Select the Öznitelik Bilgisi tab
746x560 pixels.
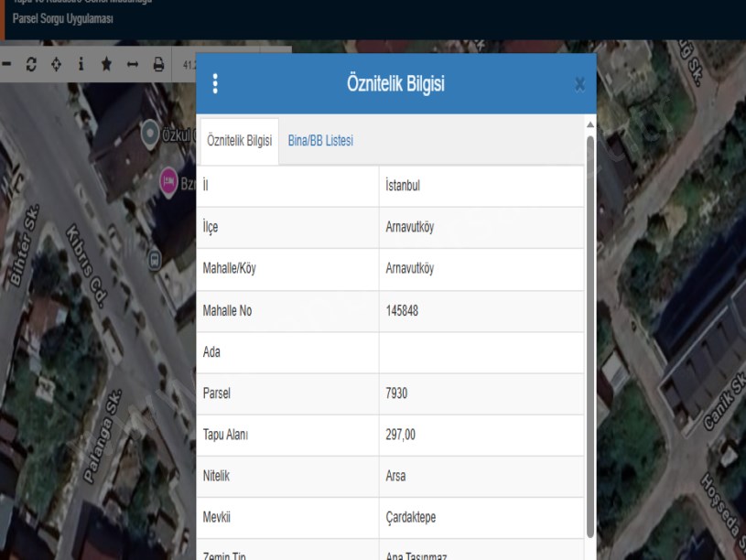239,141
